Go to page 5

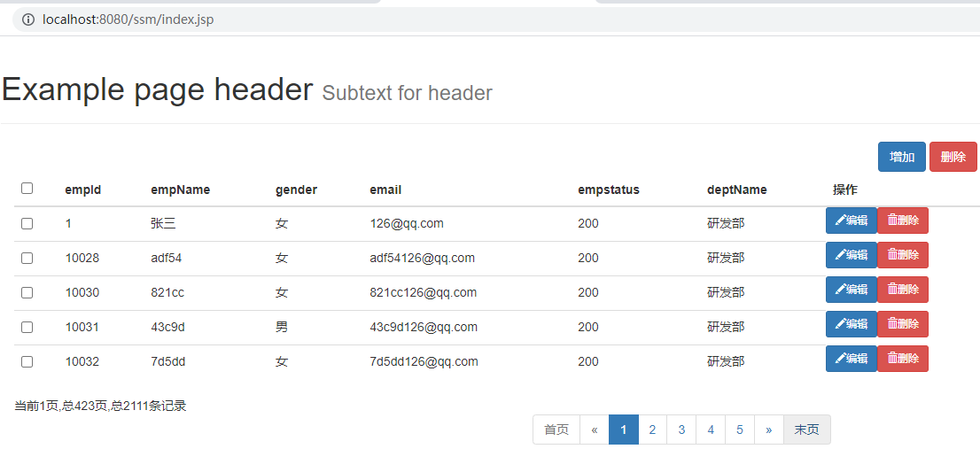point(739,430)
